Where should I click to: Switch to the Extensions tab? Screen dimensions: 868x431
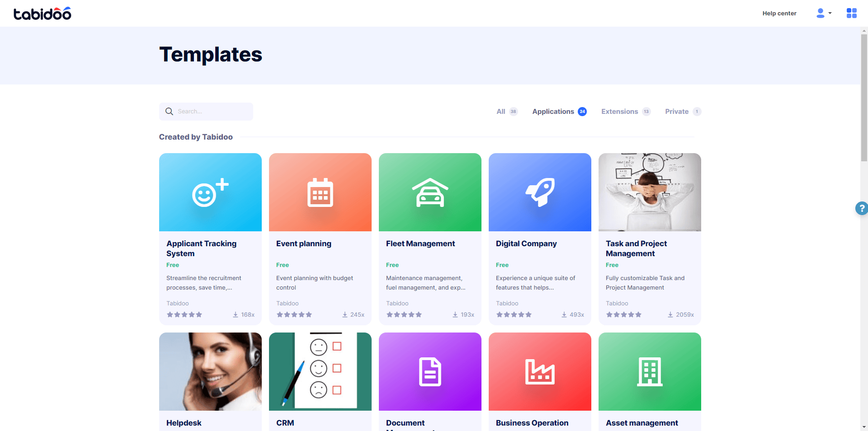(x=626, y=111)
